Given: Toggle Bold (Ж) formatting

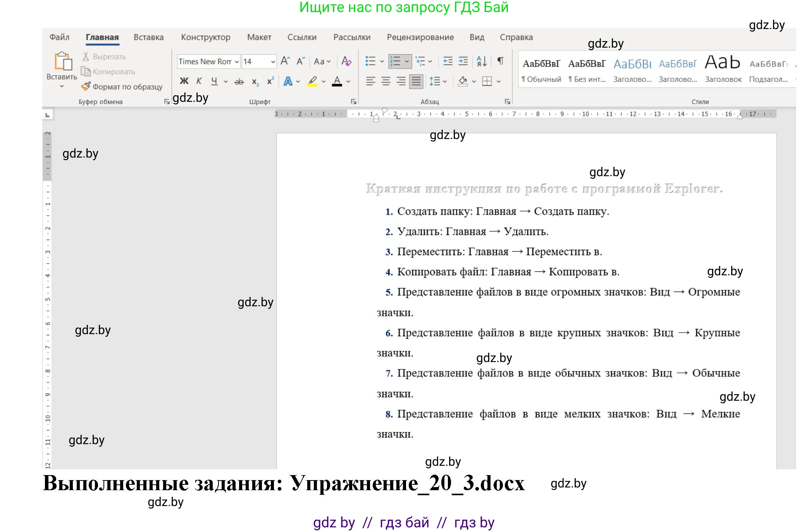Looking at the screenshot, I should click(x=184, y=81).
